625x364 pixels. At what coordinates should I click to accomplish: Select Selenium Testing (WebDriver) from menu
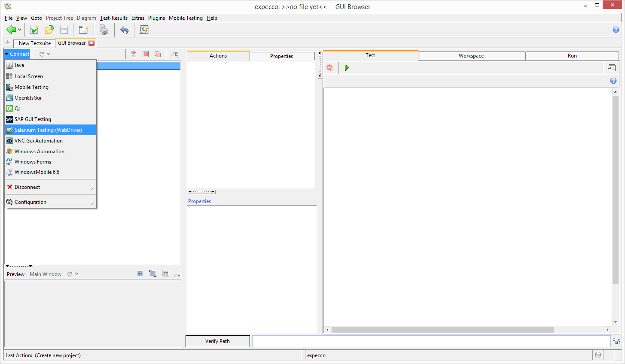48,130
